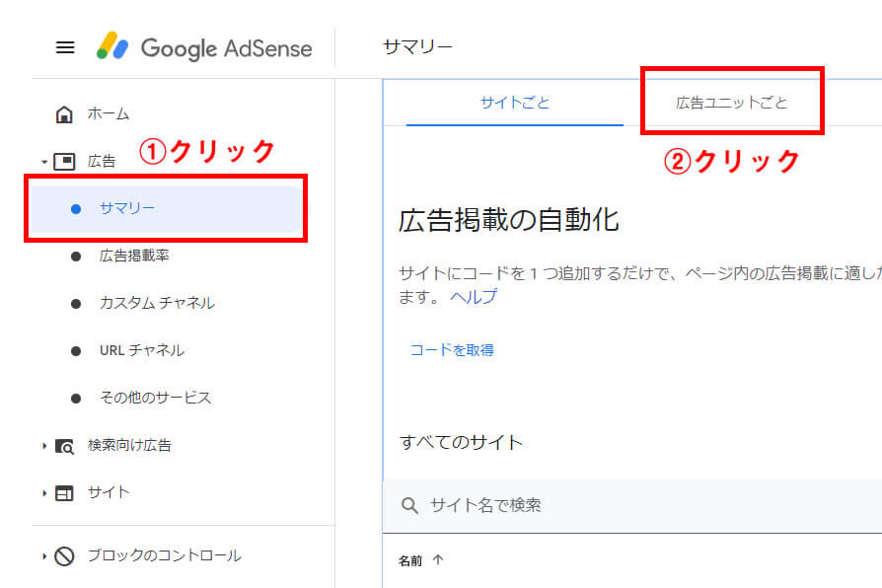Collapse the 広告 section arrow
This screenshot has width=882, height=588.
(x=43, y=162)
